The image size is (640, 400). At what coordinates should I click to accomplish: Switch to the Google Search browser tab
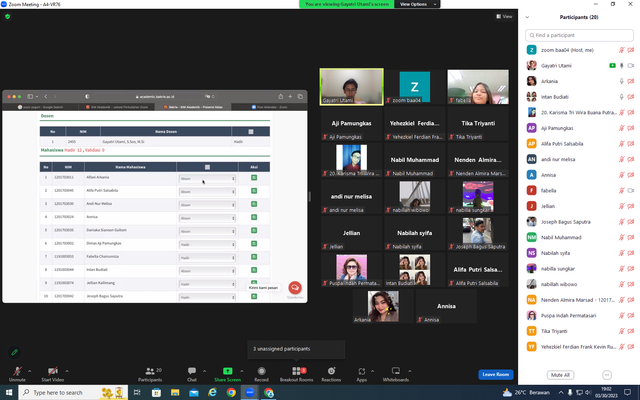[x=40, y=107]
